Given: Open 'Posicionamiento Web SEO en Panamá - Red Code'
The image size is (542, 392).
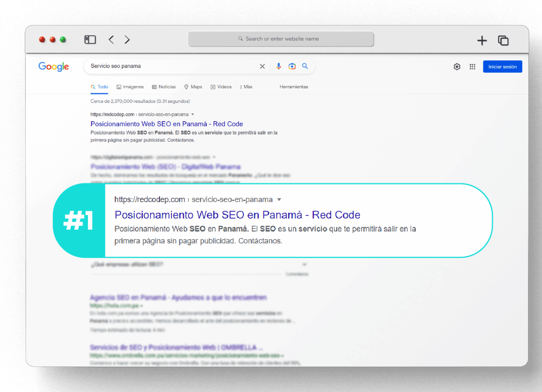Looking at the screenshot, I should pos(166,124).
